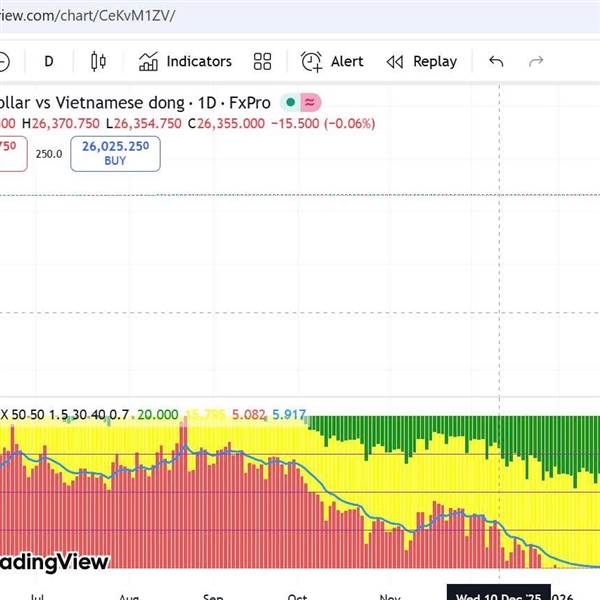This screenshot has height=600, width=600.
Task: Open the D time interval dropdown
Action: 49,61
